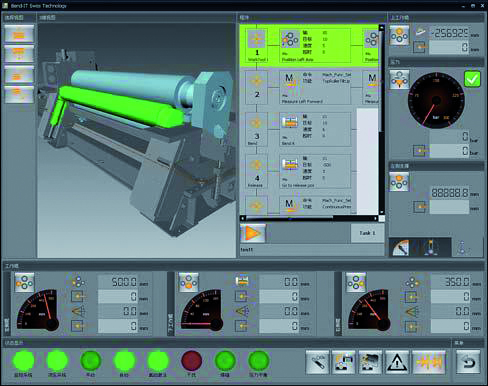This screenshot has height=386, width=488.
Task: Click the up arrow on the program list scrollbar
Action: [x=382, y=28]
